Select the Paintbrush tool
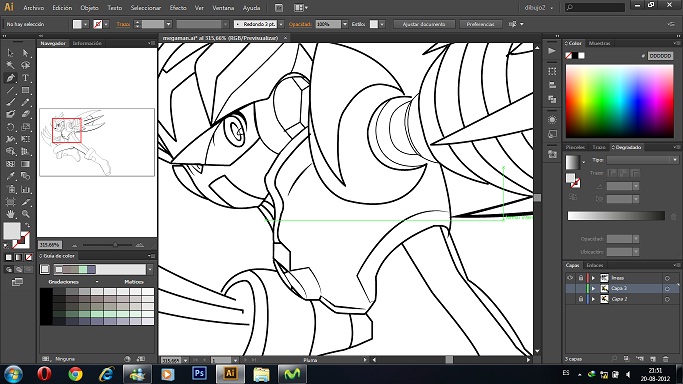Viewport: 683px width, 384px height. click(x=10, y=102)
